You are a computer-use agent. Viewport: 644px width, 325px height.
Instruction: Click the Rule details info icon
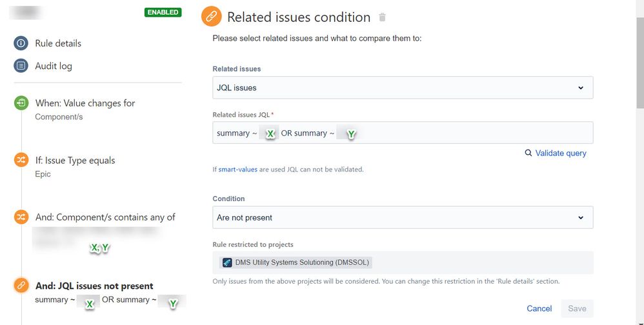[x=21, y=43]
